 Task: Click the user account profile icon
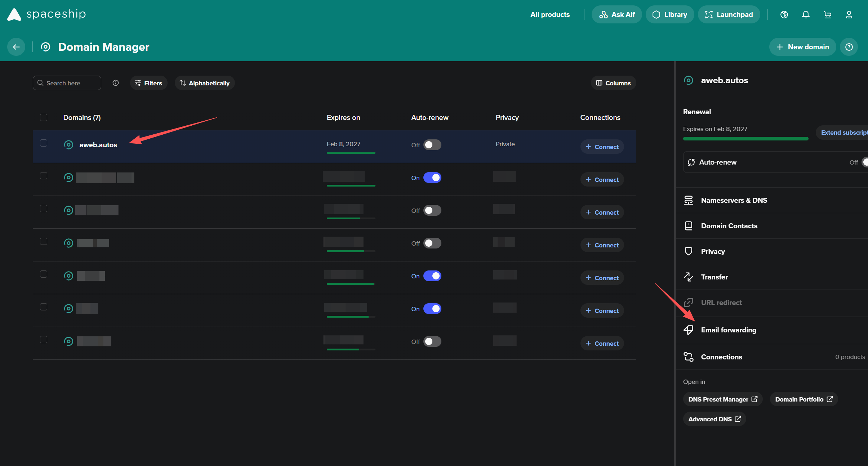tap(849, 15)
